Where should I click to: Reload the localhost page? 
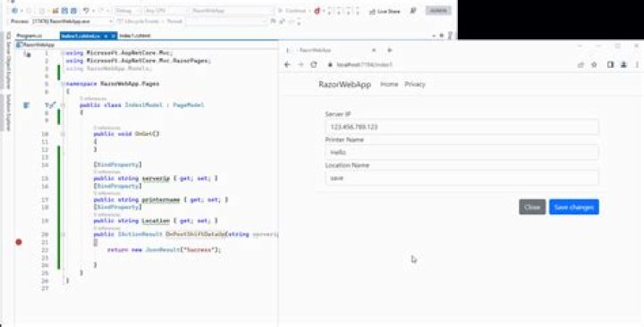pos(314,65)
